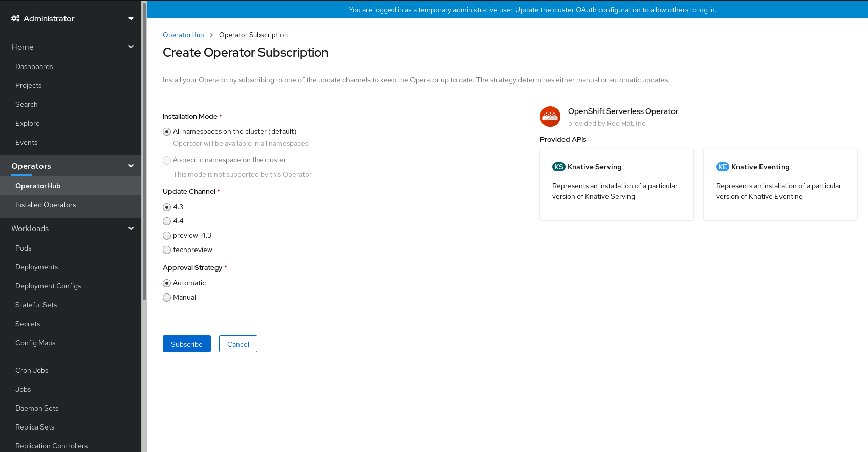Click the OpenShift Serverless Operator title
Screen dimensions: 868x452
(623, 111)
